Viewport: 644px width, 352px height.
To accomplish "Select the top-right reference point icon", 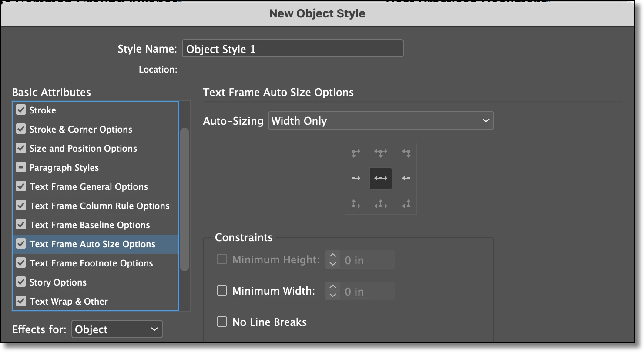I will (x=406, y=153).
